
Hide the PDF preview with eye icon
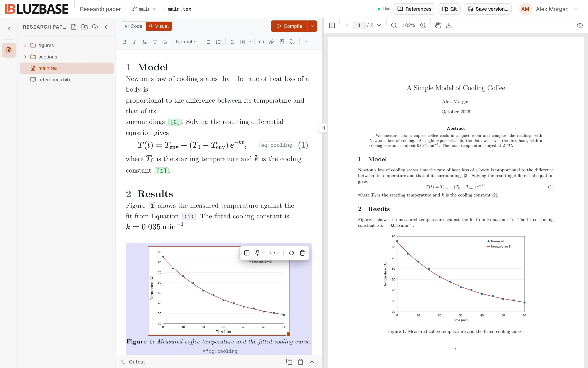point(580,25)
